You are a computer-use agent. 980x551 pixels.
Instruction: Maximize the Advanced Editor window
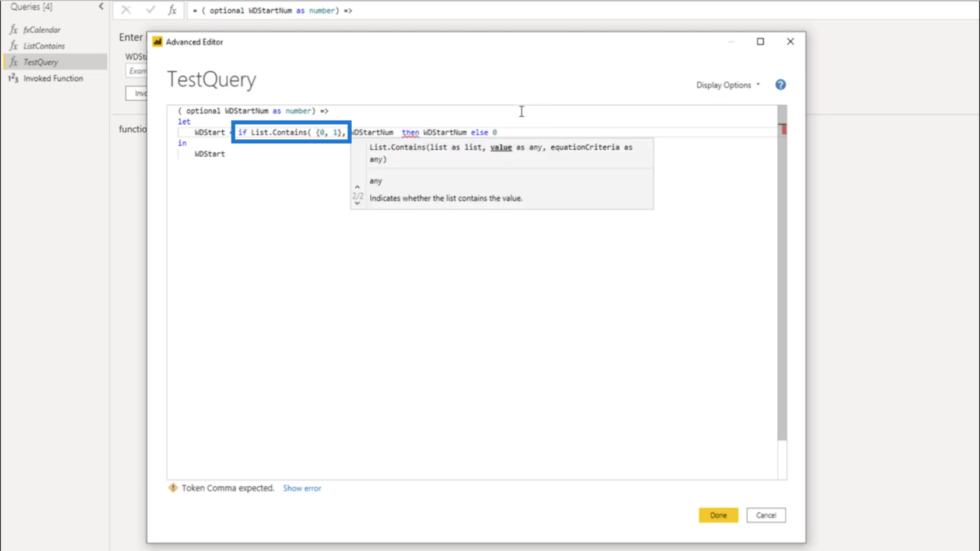click(760, 41)
